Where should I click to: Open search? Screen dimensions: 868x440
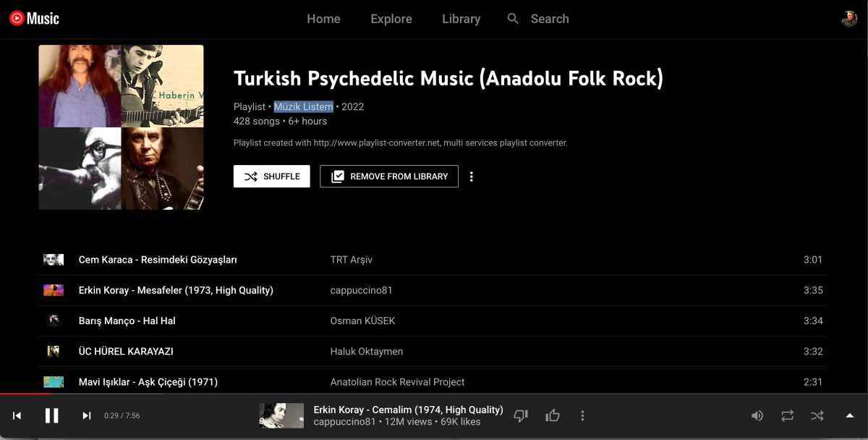tap(538, 19)
